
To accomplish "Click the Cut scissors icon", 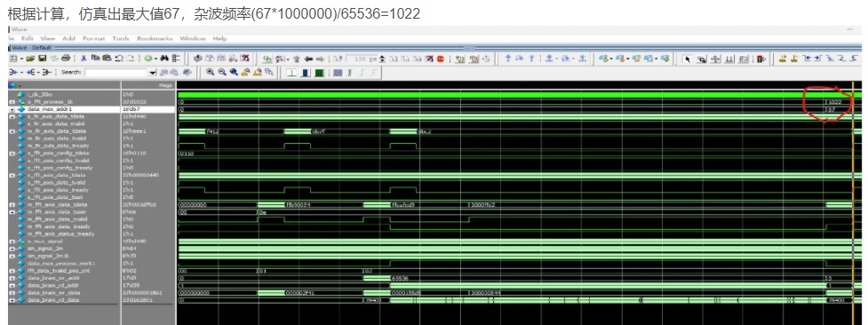I will 84,59.
